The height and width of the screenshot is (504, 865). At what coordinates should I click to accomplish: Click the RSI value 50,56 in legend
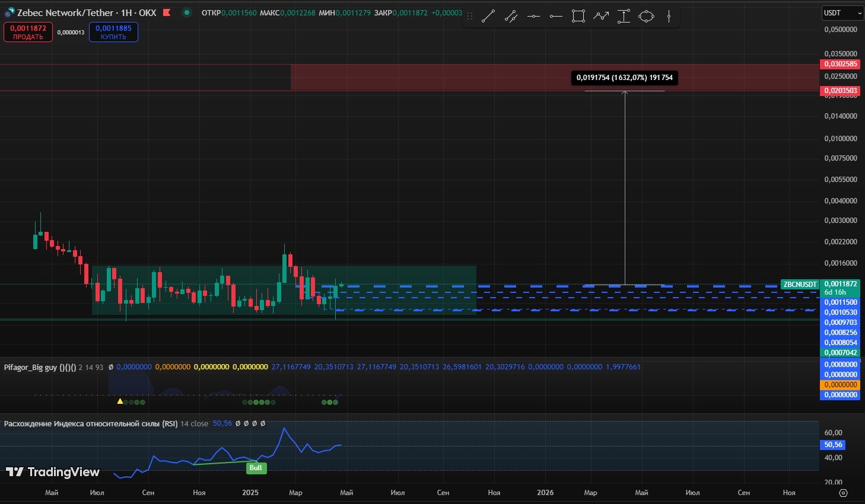(x=222, y=423)
